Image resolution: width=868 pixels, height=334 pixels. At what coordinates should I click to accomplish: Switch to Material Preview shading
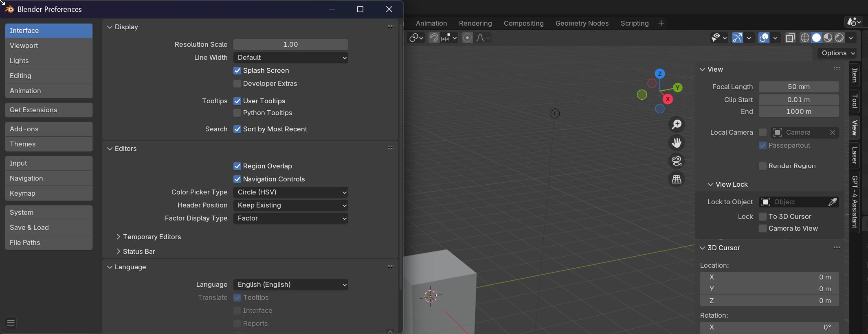tap(828, 38)
